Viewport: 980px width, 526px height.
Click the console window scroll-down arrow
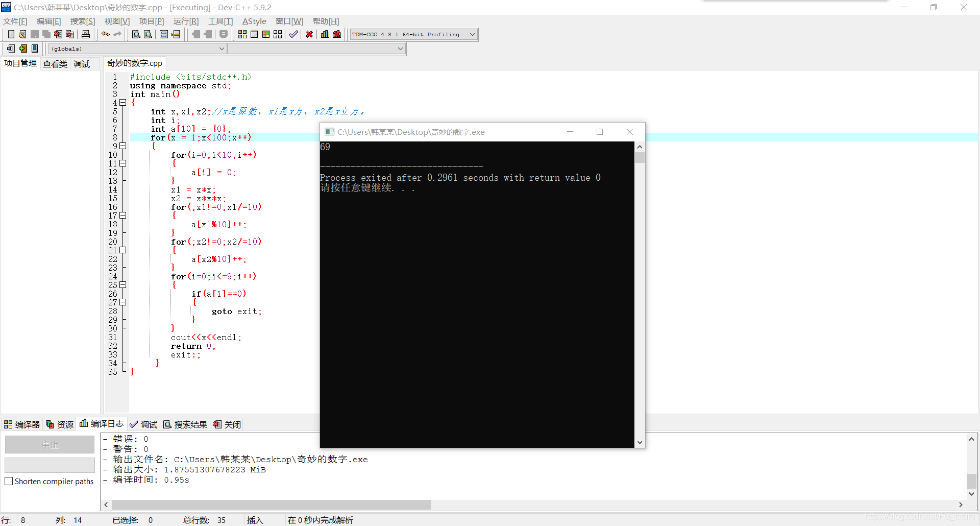(x=640, y=443)
